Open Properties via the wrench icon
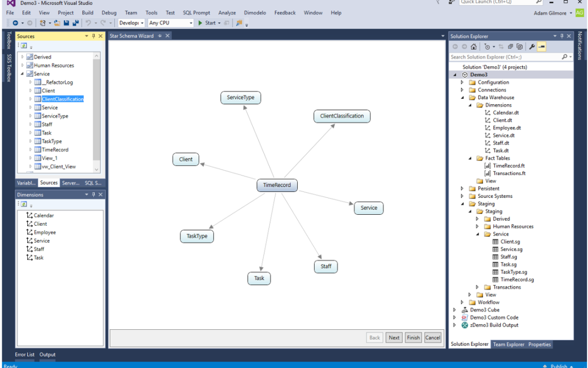 click(x=532, y=47)
